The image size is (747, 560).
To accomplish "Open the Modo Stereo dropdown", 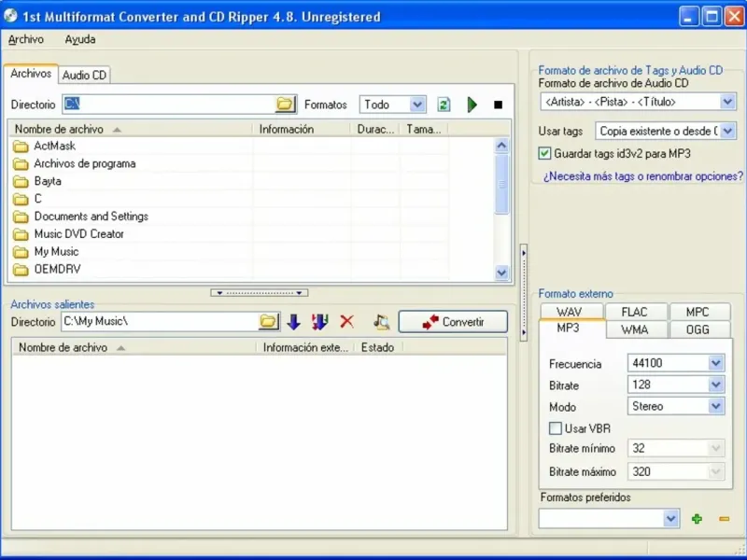I will (x=715, y=406).
